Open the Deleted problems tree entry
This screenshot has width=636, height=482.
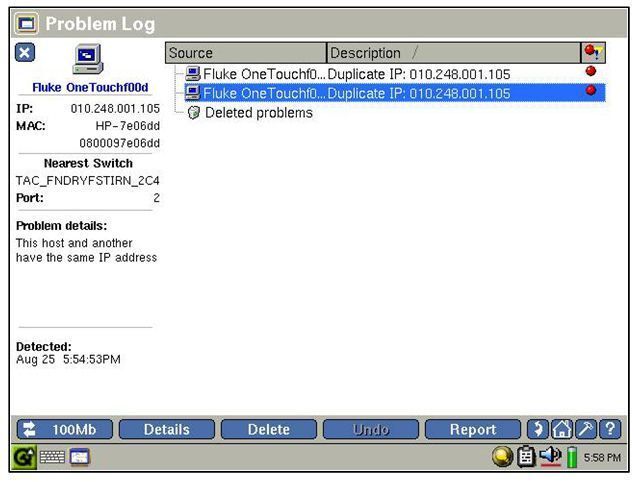pyautogui.click(x=259, y=112)
